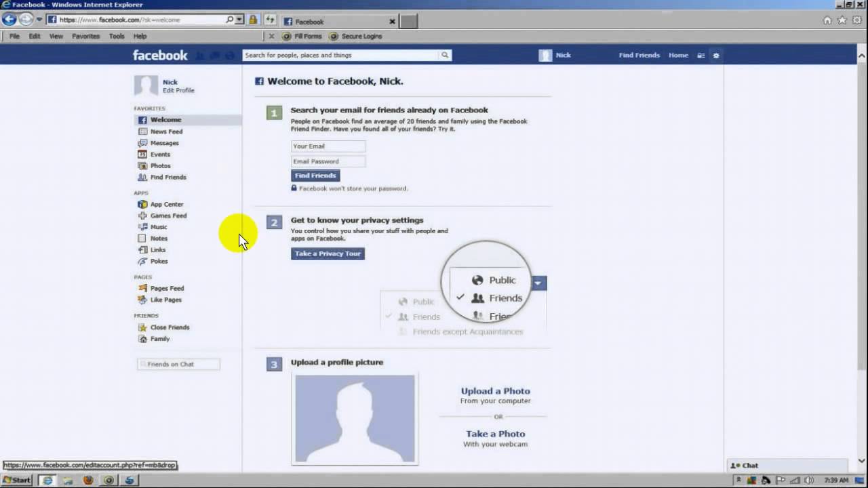The image size is (868, 488).
Task: Open privacy shortcuts icon in header
Action: [701, 56]
